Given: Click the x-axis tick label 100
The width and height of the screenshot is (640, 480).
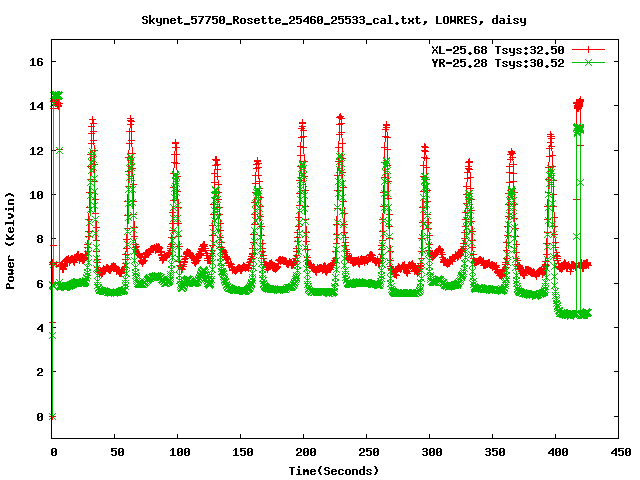Looking at the screenshot, I should tap(180, 452).
